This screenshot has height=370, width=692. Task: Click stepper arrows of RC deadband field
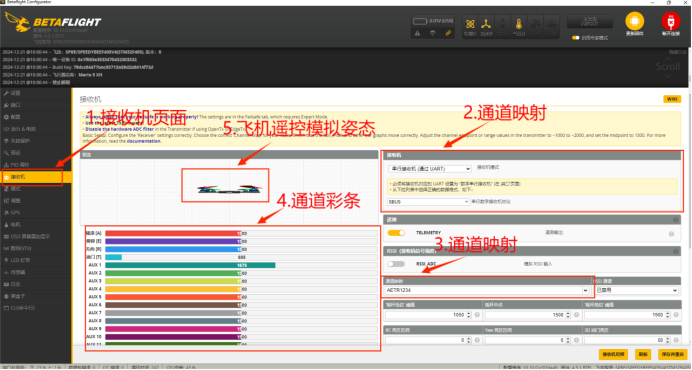pyautogui.click(x=469, y=340)
